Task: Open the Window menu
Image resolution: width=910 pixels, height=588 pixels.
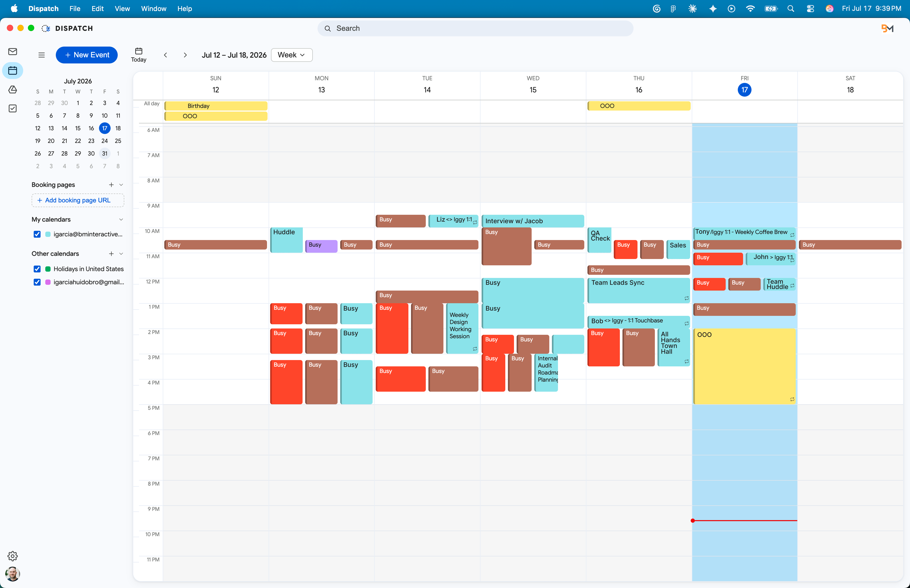Action: click(154, 8)
